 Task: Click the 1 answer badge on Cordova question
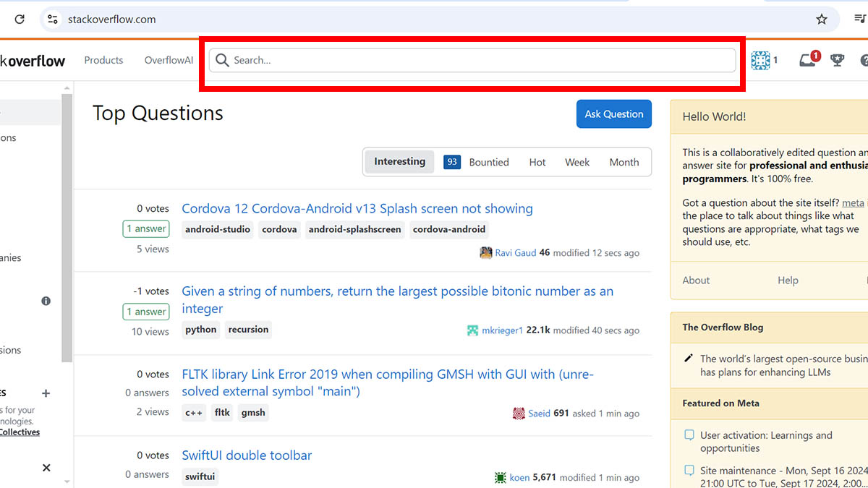pyautogui.click(x=145, y=229)
